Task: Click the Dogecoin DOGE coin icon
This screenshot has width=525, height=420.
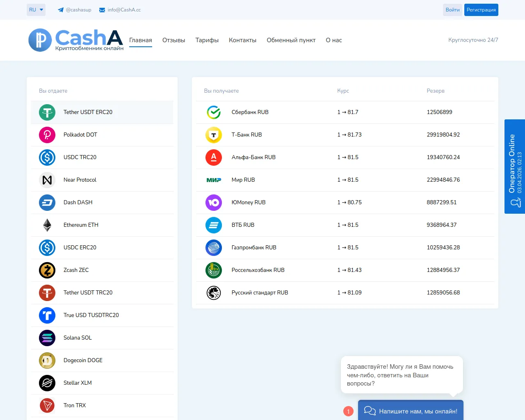Action: click(x=47, y=361)
